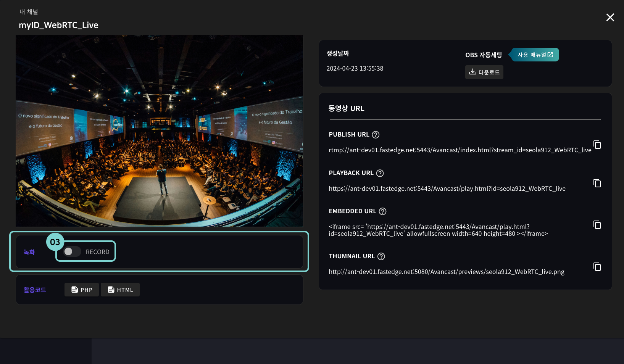Screen dimensions: 624x364
Task: Click the live stream preview image
Action: click(x=159, y=131)
